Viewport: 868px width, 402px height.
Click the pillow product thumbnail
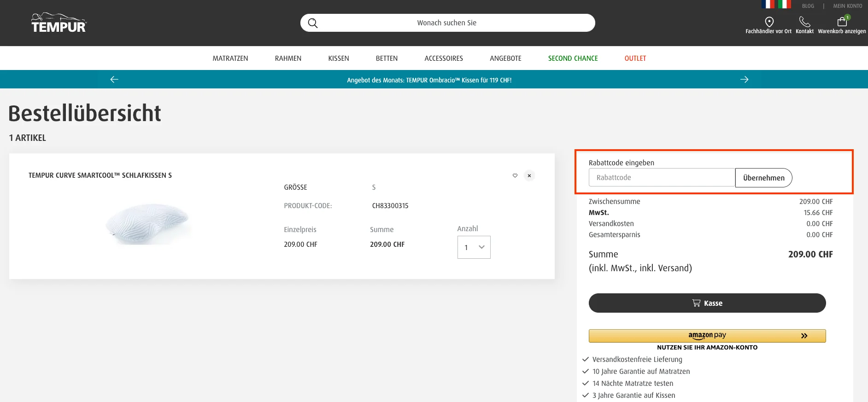(148, 224)
